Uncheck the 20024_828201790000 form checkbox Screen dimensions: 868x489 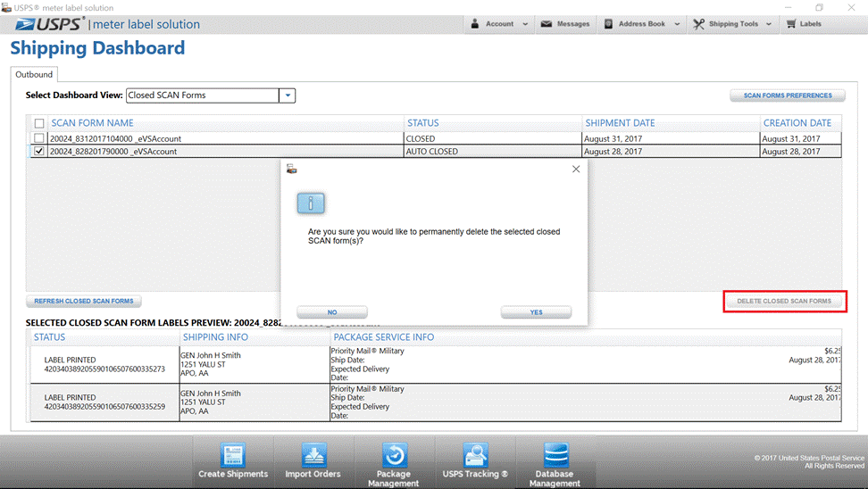pyautogui.click(x=39, y=151)
